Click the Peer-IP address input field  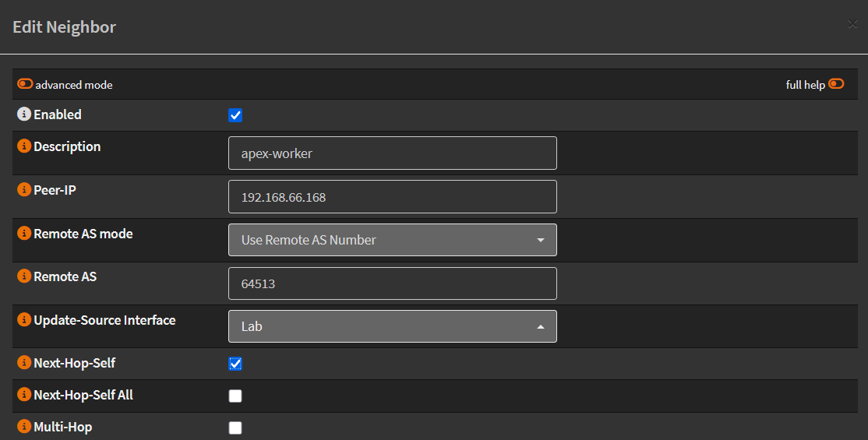click(392, 197)
